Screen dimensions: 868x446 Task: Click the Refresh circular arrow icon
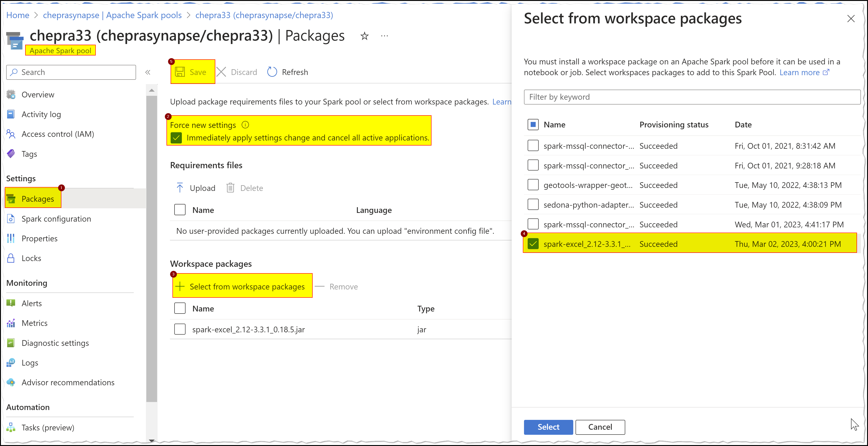pyautogui.click(x=272, y=72)
